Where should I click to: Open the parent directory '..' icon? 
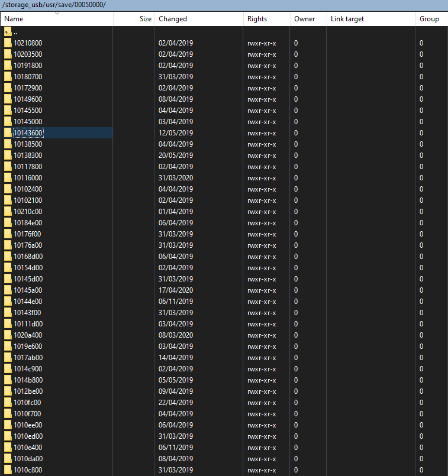point(8,32)
